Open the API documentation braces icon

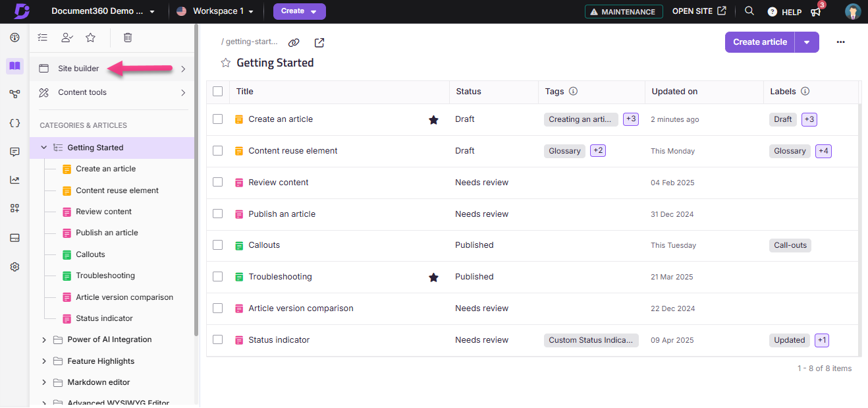(x=14, y=123)
